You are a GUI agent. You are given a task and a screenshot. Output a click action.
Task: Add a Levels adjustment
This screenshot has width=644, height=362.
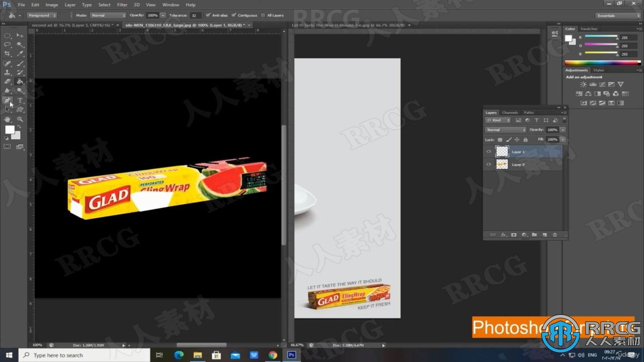click(593, 84)
